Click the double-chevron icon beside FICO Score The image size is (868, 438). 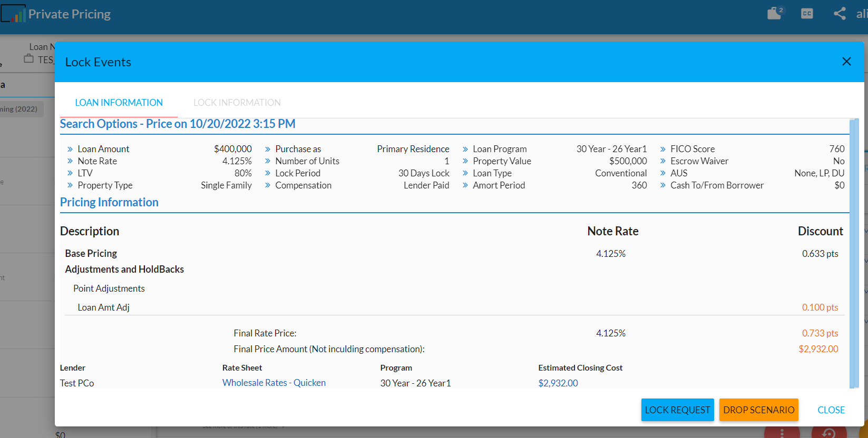tap(663, 149)
